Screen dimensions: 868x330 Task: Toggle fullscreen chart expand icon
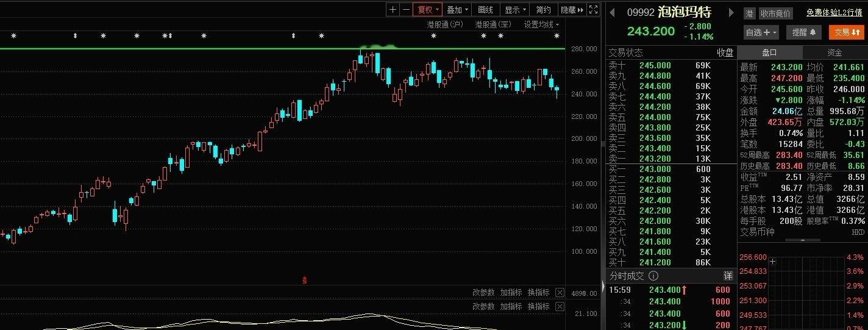(592, 10)
